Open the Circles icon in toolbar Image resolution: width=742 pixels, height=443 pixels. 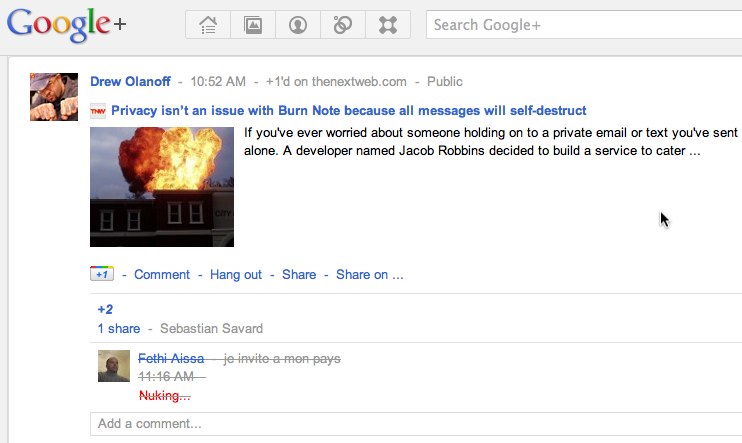[x=343, y=25]
